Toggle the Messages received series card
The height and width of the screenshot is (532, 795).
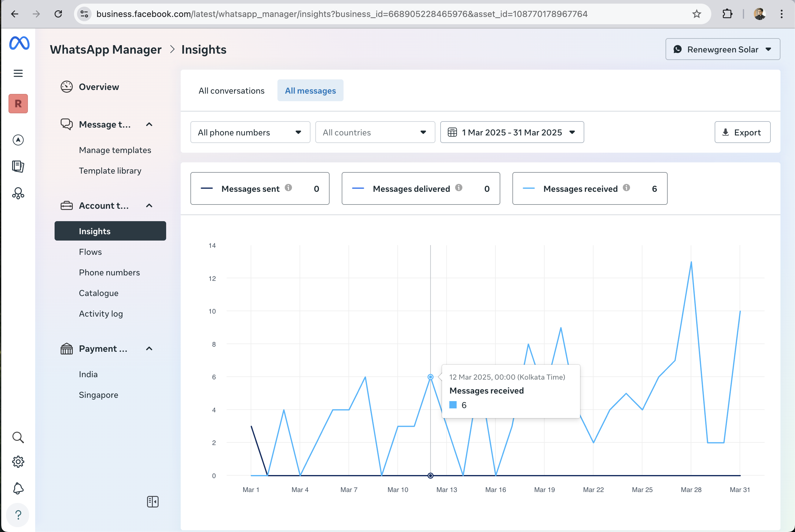point(590,188)
